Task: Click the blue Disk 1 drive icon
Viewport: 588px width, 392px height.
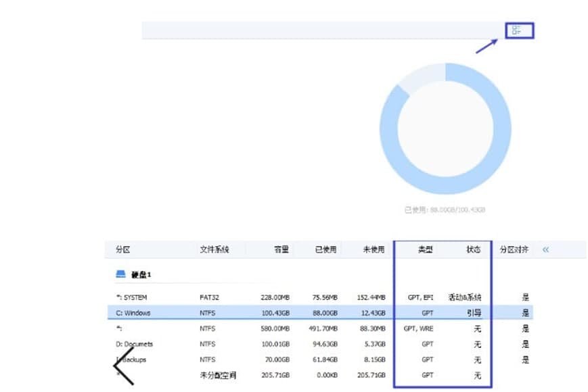Action: pos(120,274)
